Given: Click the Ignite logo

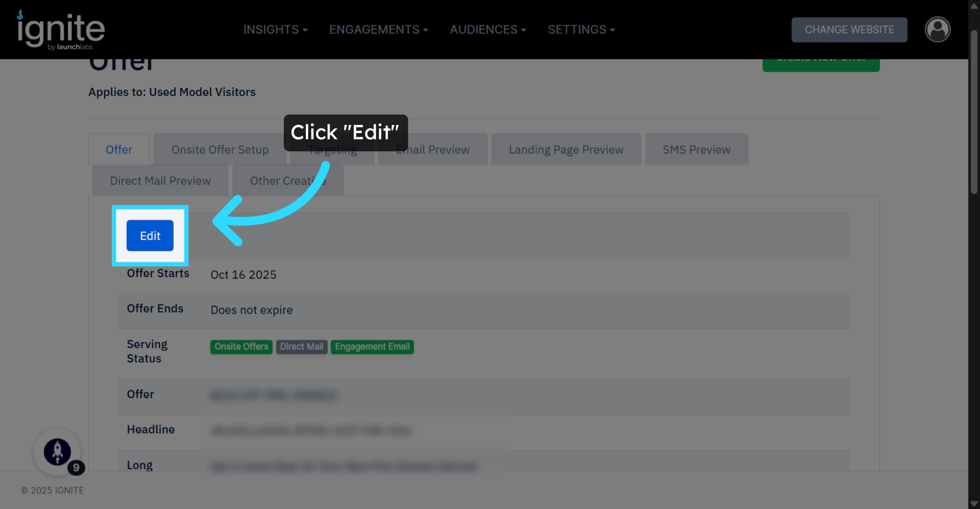Looking at the screenshot, I should (x=60, y=30).
